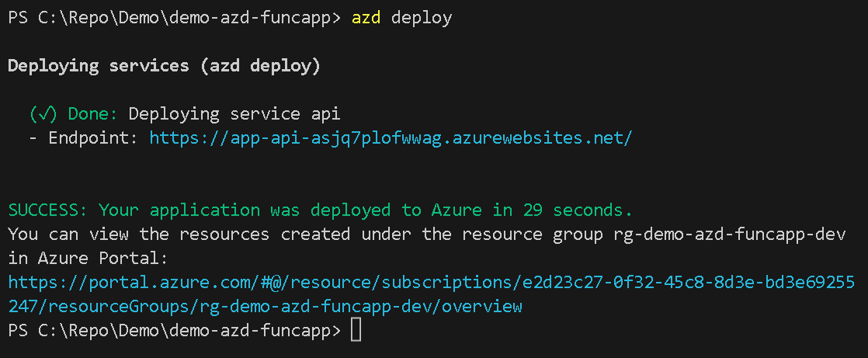Screen dimensions: 868x358
Task: Open the app-api azurewebsites endpoint link
Action: point(391,137)
